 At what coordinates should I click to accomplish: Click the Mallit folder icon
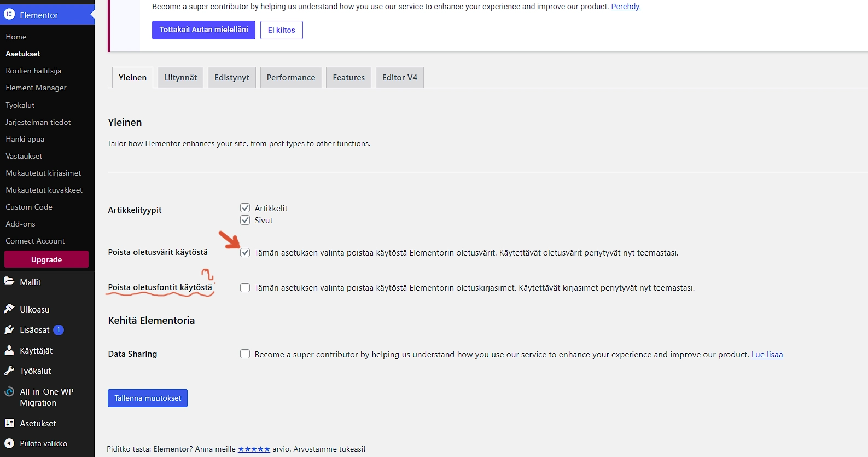click(9, 282)
